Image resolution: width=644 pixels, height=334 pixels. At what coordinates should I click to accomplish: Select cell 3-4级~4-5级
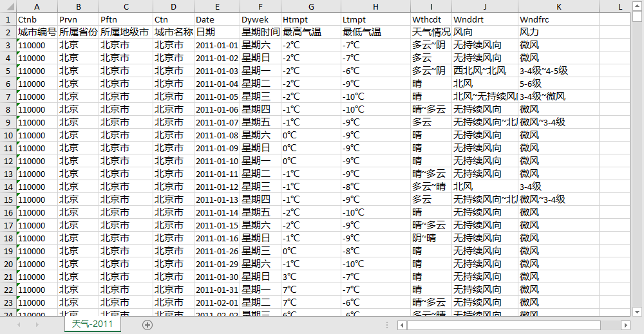click(x=559, y=71)
